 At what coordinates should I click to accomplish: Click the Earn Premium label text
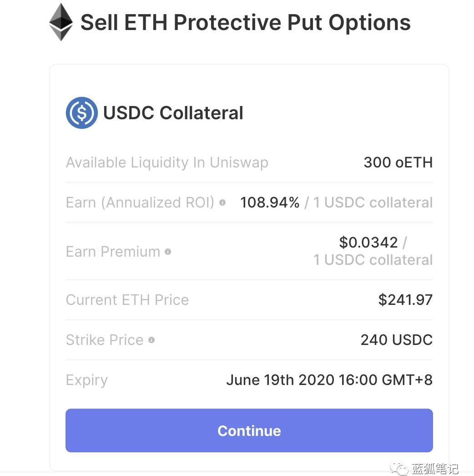pyautogui.click(x=113, y=252)
